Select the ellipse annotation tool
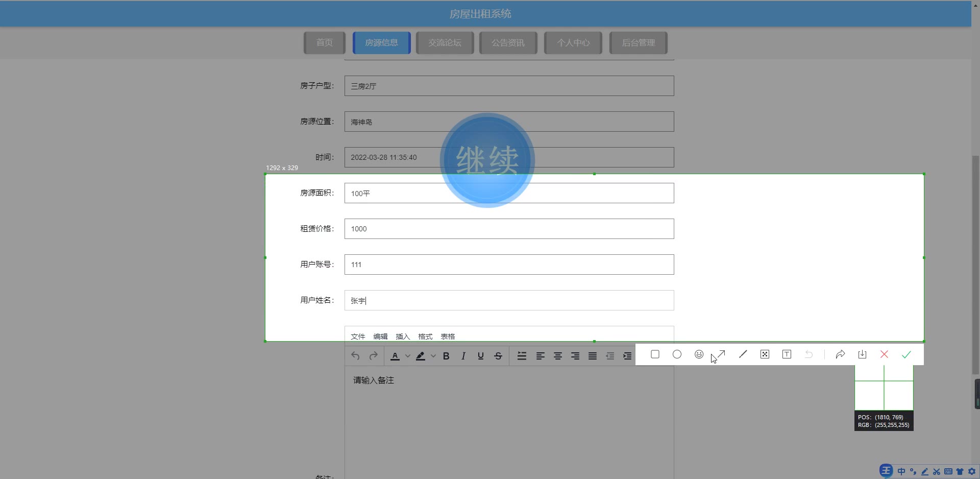The height and width of the screenshot is (479, 980). click(677, 354)
